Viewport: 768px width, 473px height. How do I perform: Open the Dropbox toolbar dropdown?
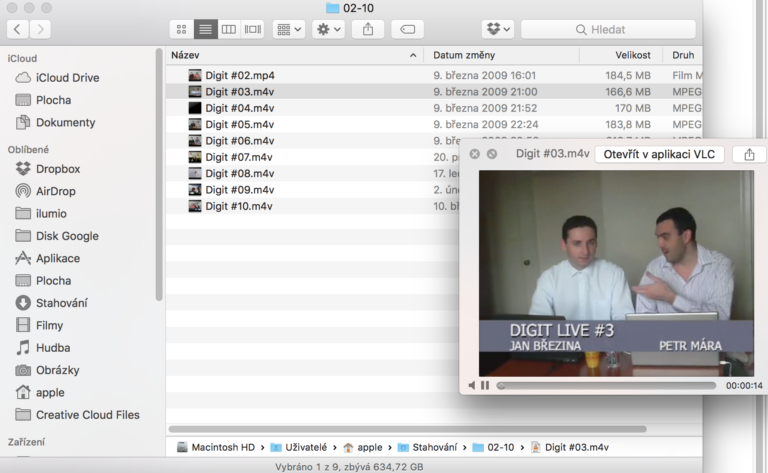tap(497, 30)
